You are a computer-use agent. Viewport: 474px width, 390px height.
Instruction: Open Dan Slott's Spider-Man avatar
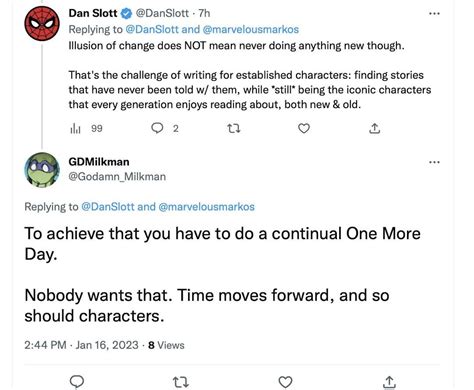[x=42, y=24]
